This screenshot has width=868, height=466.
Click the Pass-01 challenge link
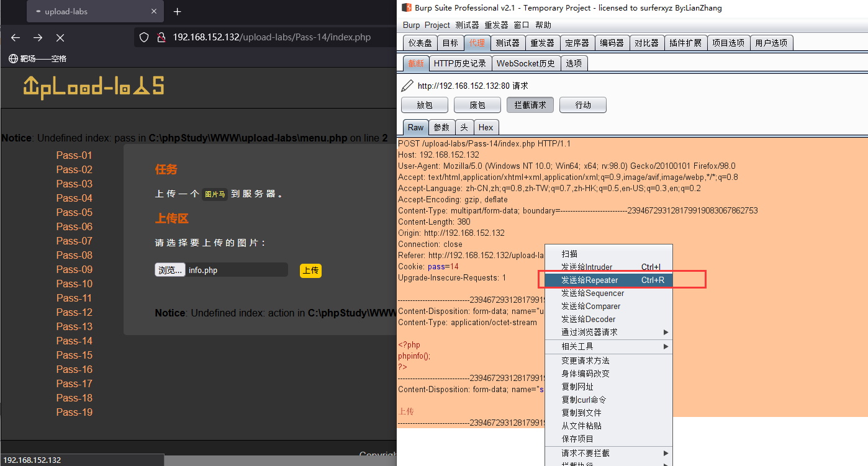tap(74, 155)
